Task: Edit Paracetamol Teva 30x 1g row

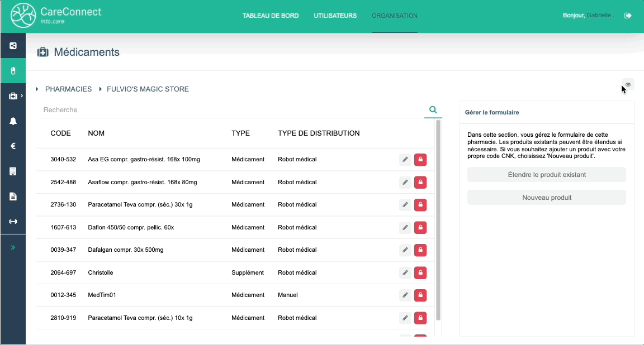Action: coord(405,205)
